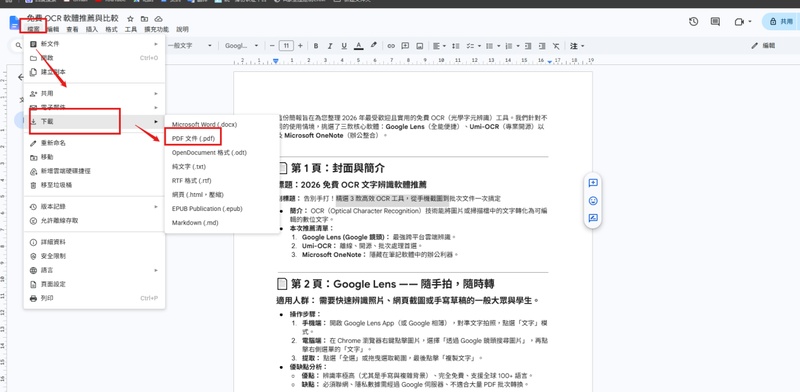This screenshot has width=800, height=392.
Task: Open line and paragraph spacing icon
Action: coord(456,46)
